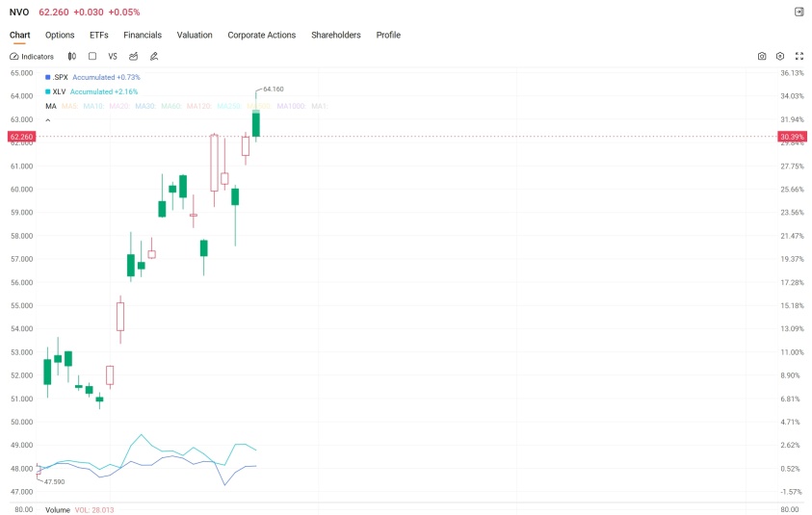Activate the drawing pencil tool

click(x=154, y=57)
